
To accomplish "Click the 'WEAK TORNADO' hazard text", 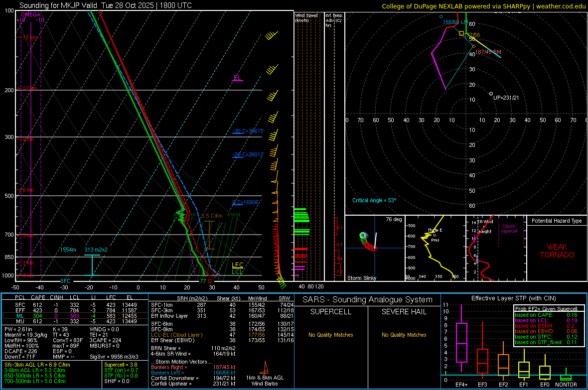I will [x=557, y=251].
